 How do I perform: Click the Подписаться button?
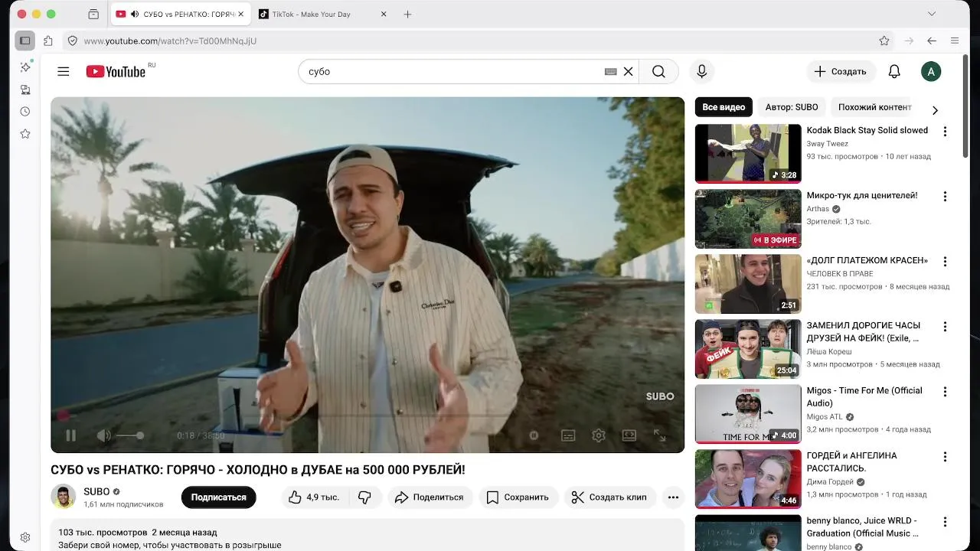[219, 497]
